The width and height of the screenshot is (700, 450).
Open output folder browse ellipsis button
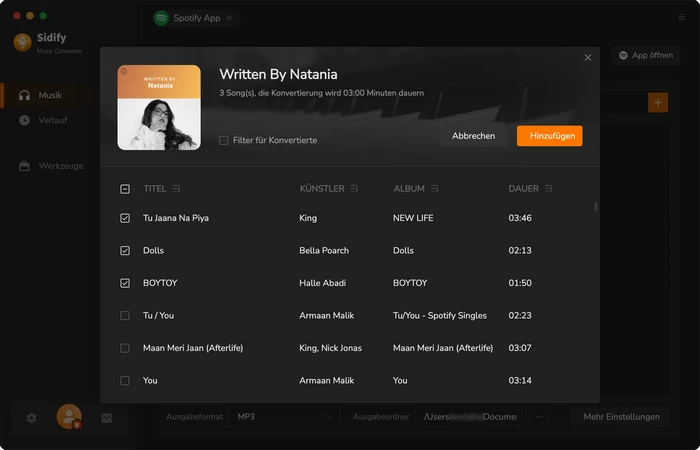click(x=539, y=417)
